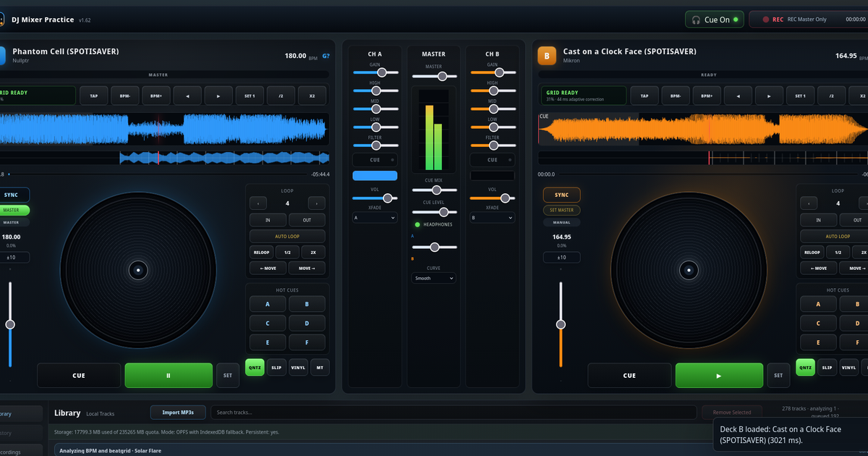
Task: Click Deck B TAP tempo button
Action: [644, 96]
